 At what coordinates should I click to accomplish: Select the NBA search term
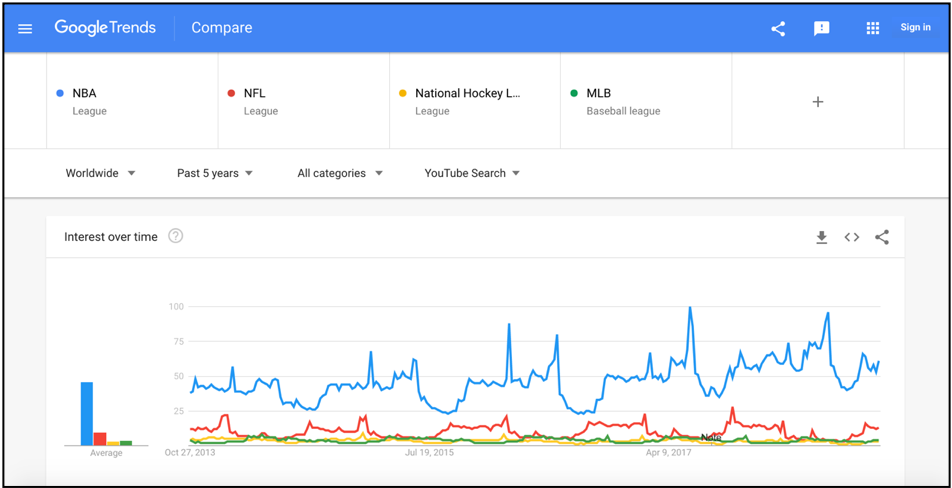(x=85, y=93)
